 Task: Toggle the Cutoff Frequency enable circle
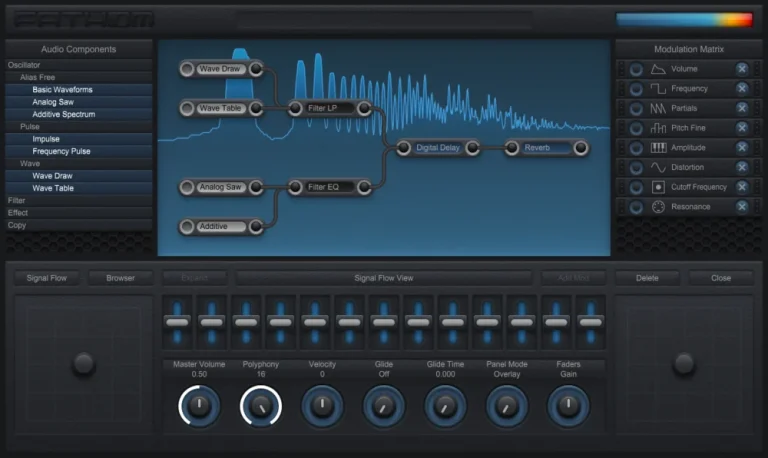click(636, 187)
